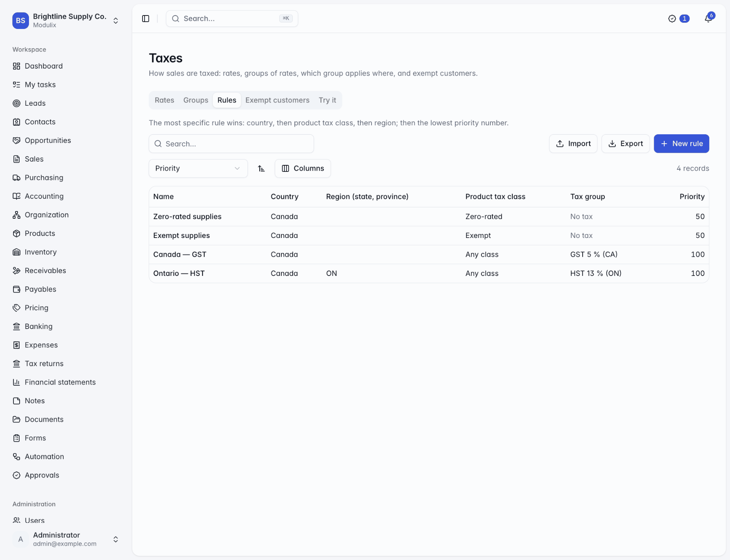
Task: Switch to the Exempt customers tab
Action: coord(277,100)
